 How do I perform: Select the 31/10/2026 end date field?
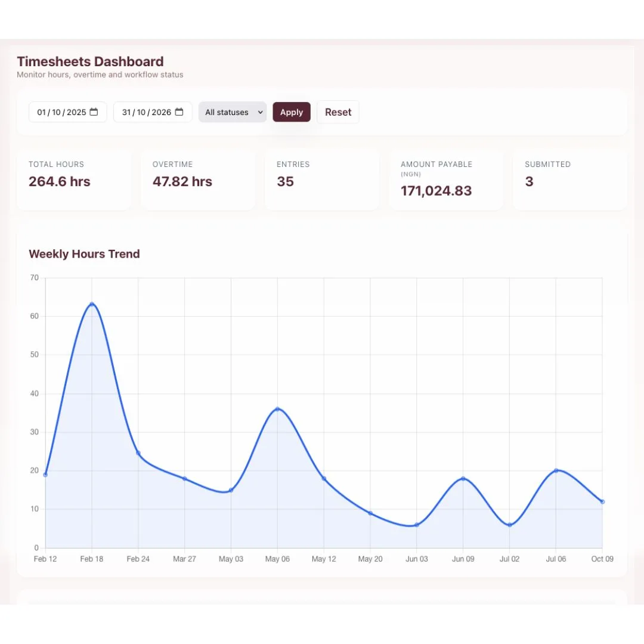point(153,112)
